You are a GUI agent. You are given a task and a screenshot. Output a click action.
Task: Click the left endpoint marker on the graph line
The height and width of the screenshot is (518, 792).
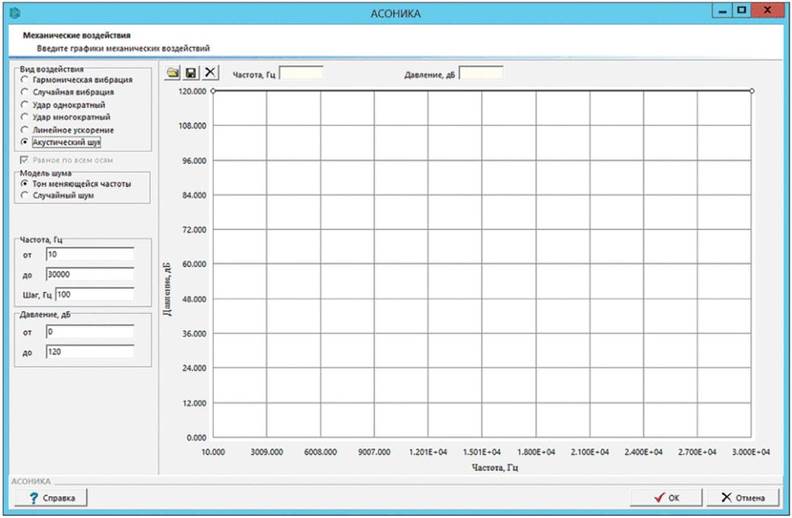(x=213, y=90)
